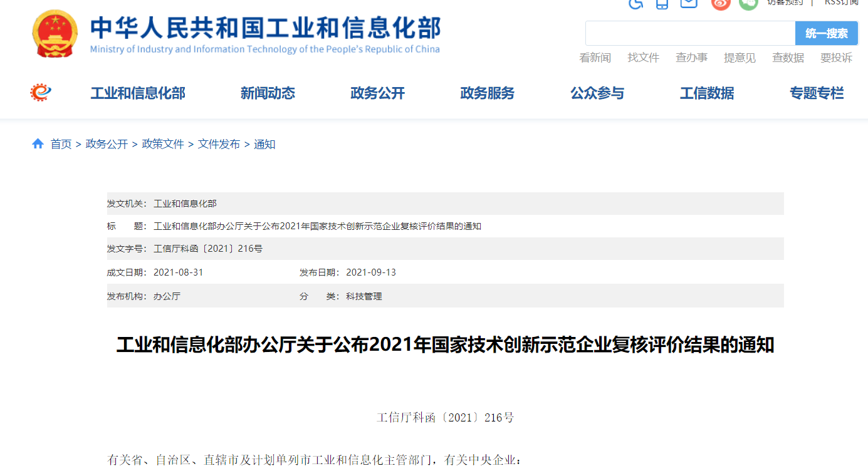Open the RSS订阅 link

point(841,3)
